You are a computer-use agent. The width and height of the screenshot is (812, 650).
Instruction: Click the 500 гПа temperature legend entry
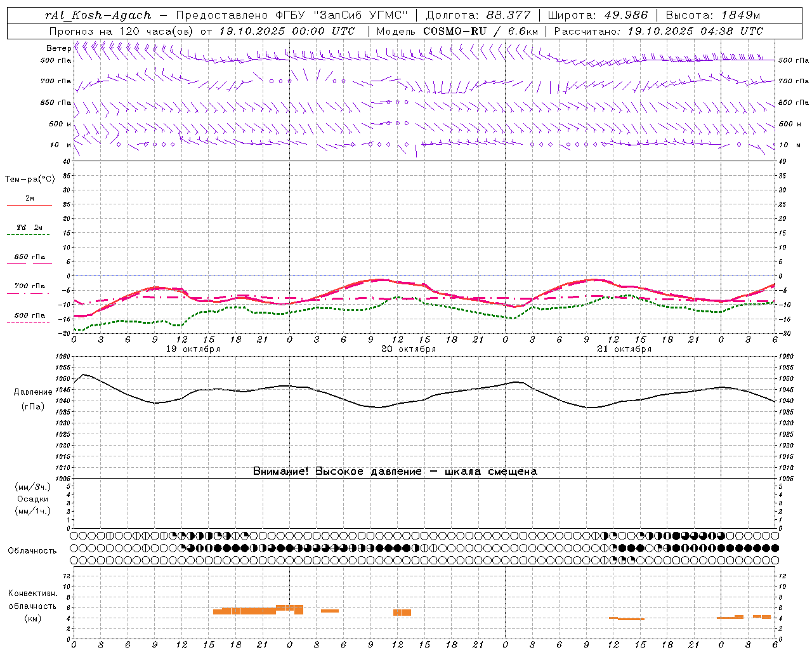[29, 315]
